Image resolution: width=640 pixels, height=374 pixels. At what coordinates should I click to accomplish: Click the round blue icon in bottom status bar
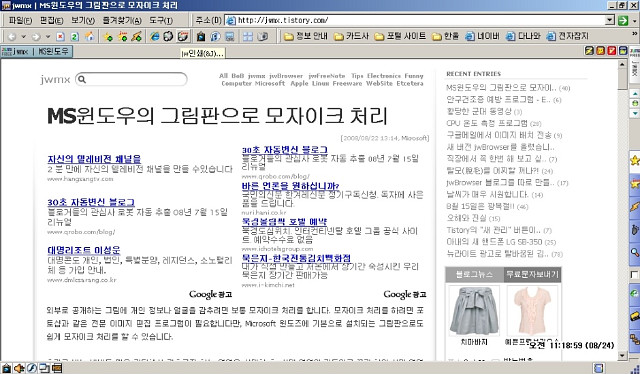32,368
